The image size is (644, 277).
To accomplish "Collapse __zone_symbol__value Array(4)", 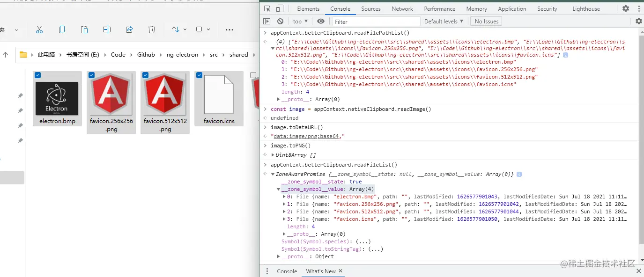I will coord(279,189).
